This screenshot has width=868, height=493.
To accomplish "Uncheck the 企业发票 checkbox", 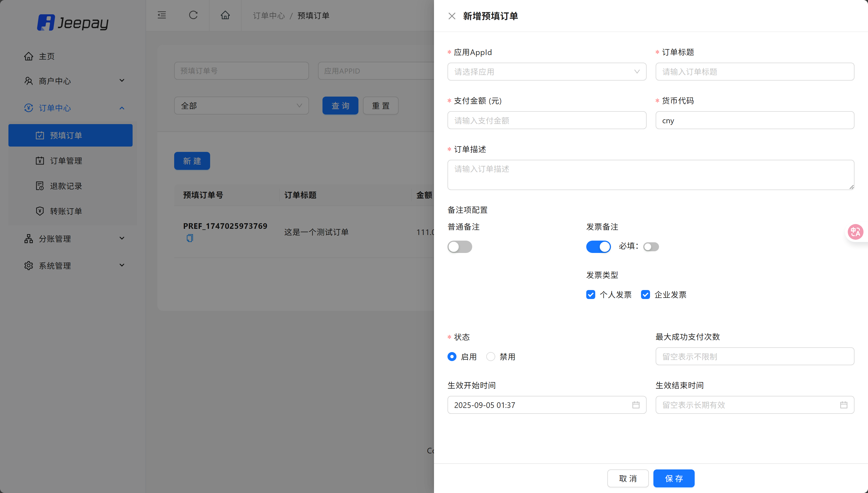I will coord(646,295).
